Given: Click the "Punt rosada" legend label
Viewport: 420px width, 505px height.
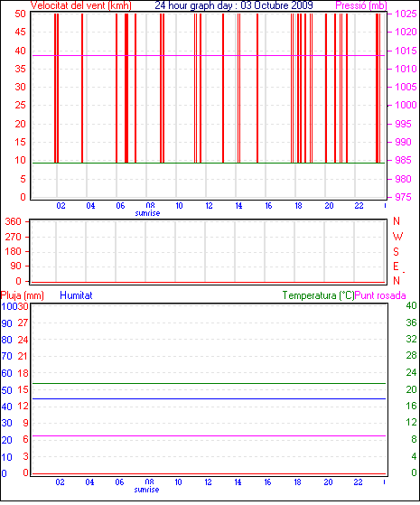Looking at the screenshot, I should [x=380, y=295].
